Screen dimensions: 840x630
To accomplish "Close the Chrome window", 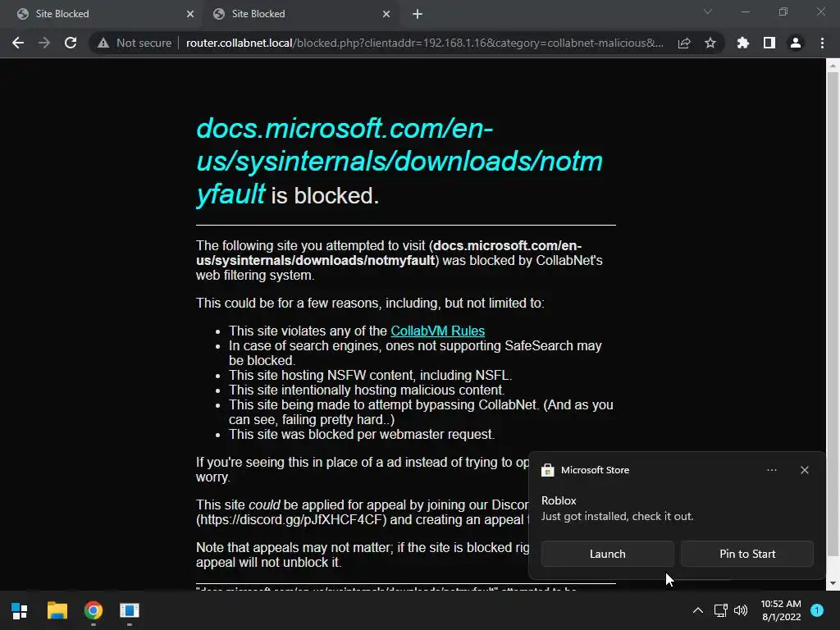I will 820,11.
